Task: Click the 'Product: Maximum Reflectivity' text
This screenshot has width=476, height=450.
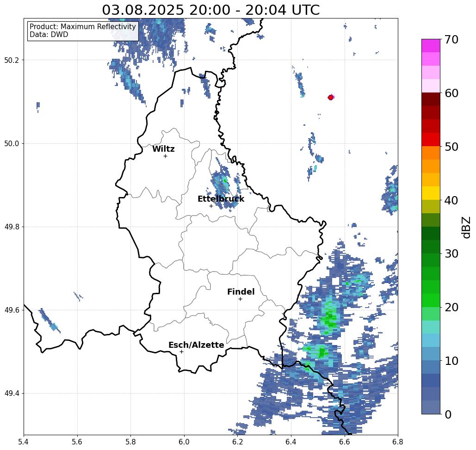Action: tap(82, 27)
